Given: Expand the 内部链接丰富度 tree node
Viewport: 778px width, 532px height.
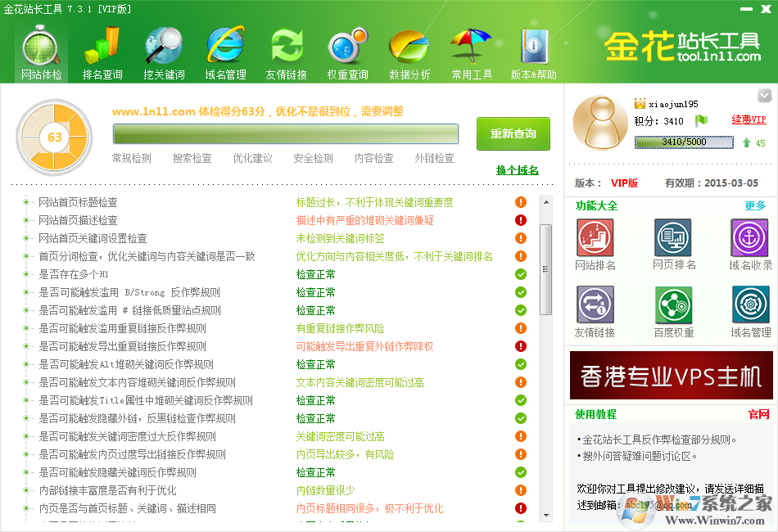Looking at the screenshot, I should click(x=26, y=490).
